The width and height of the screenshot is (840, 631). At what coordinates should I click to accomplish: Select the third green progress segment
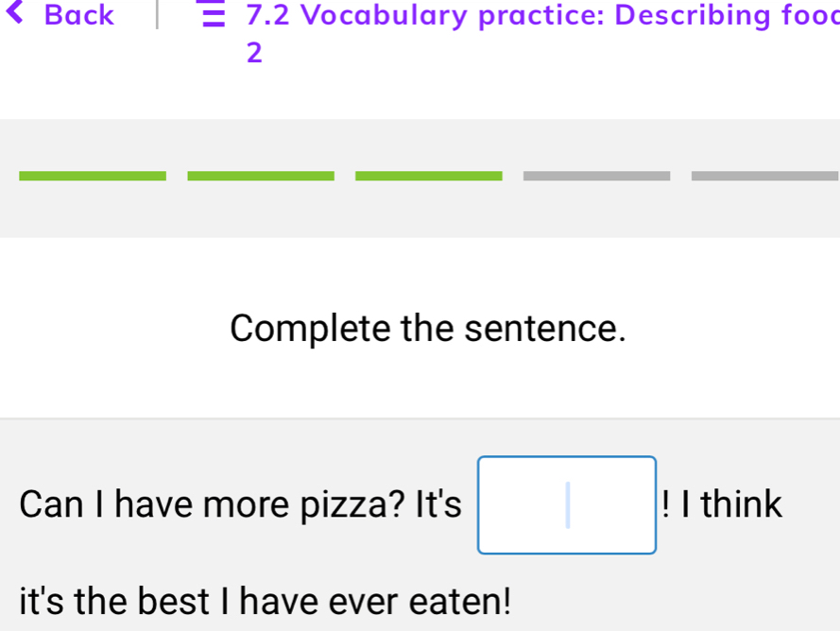(x=429, y=175)
